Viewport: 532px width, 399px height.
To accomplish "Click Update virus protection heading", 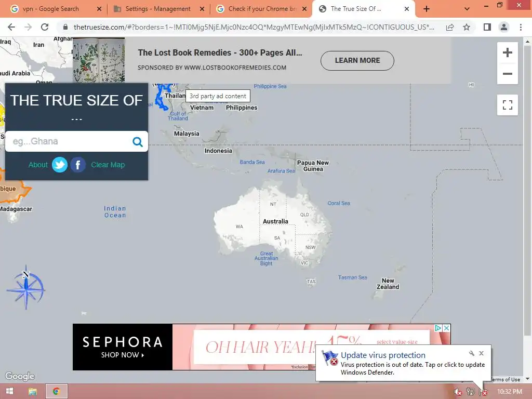I will (383, 355).
